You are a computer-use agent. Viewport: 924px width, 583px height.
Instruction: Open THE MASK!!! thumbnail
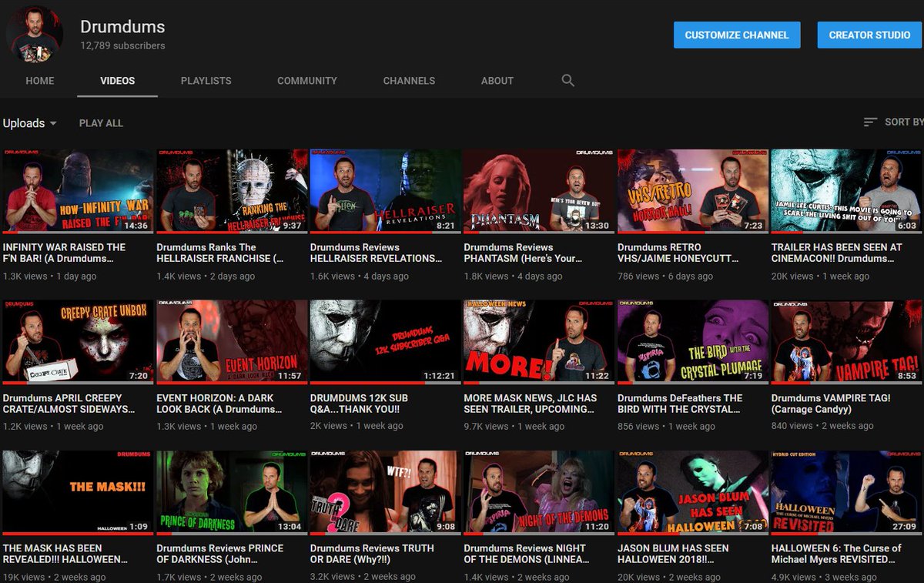[78, 493]
